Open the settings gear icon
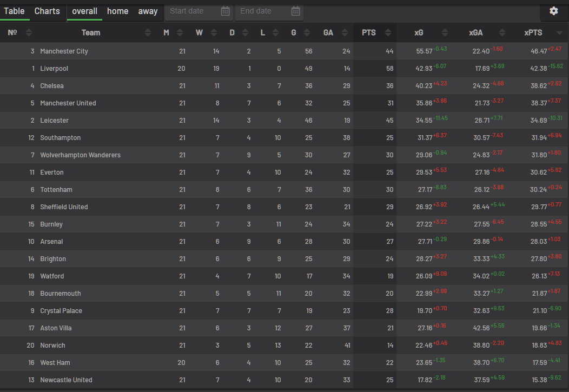 [x=553, y=11]
